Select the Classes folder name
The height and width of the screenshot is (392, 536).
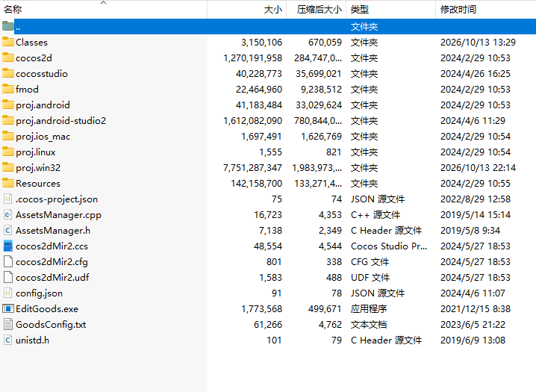31,43
